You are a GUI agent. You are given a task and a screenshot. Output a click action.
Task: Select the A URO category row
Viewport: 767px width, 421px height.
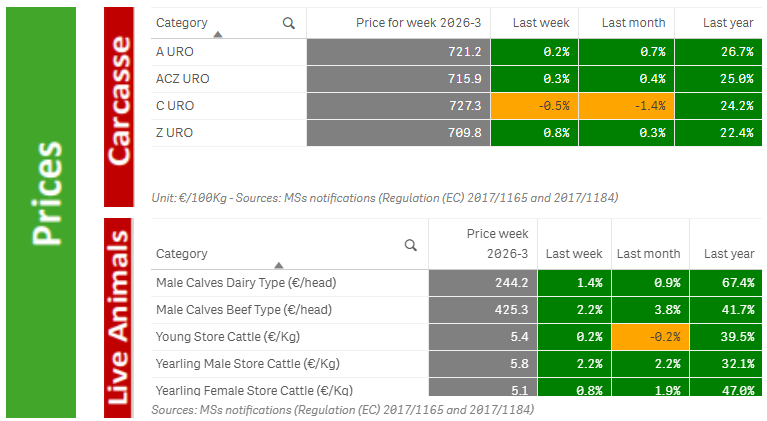(x=229, y=51)
